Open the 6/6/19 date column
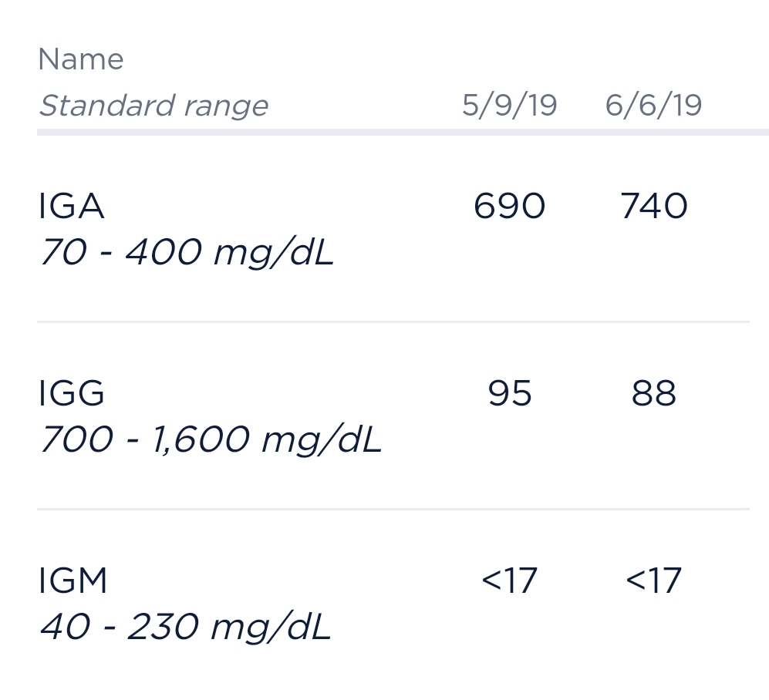 [x=653, y=106]
